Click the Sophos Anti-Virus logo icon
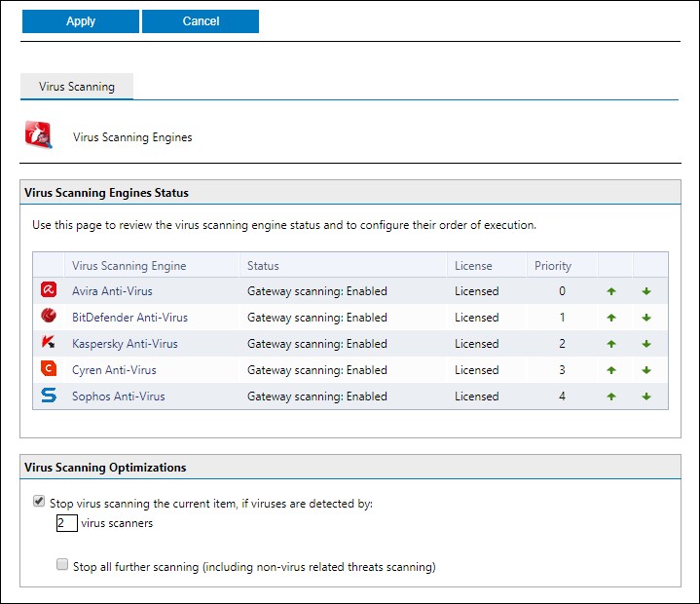The width and height of the screenshot is (700, 604). coord(49,395)
